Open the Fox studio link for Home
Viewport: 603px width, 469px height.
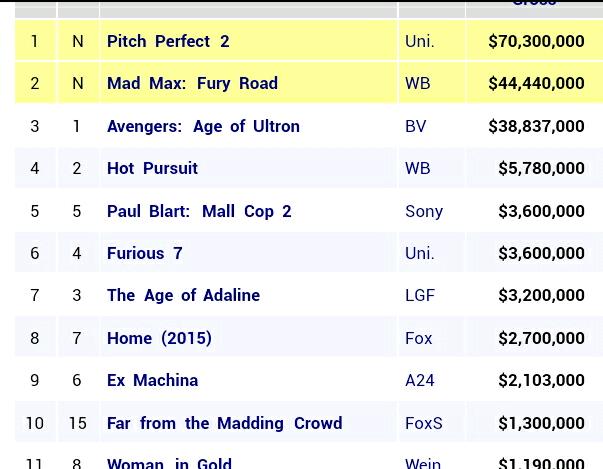(419, 338)
